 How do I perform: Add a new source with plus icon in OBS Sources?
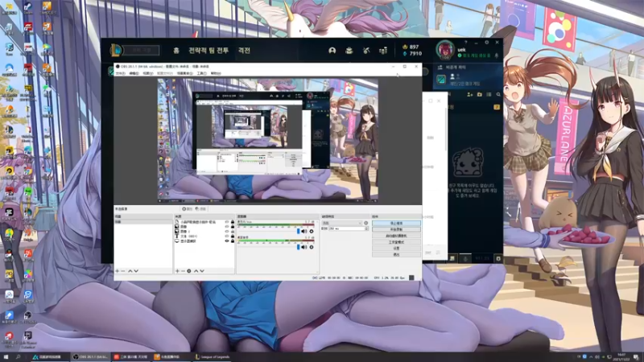[177, 271]
